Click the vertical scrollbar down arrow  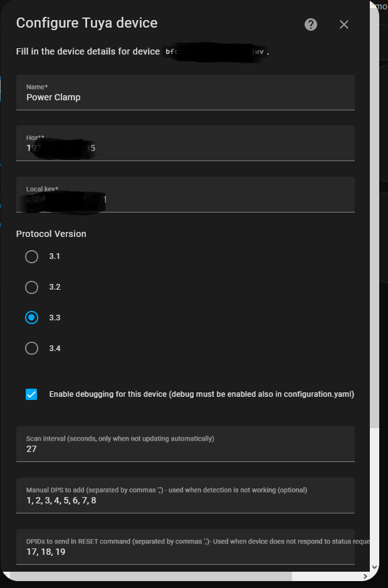tap(375, 567)
